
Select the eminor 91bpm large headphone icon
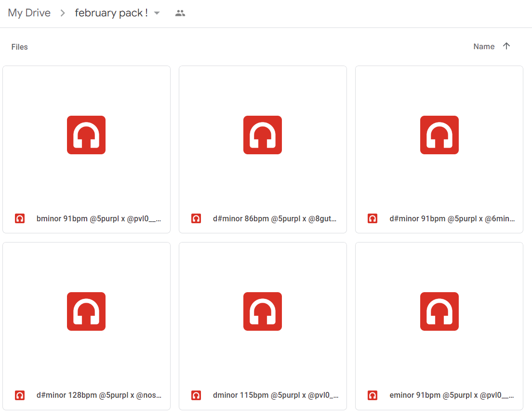click(439, 311)
